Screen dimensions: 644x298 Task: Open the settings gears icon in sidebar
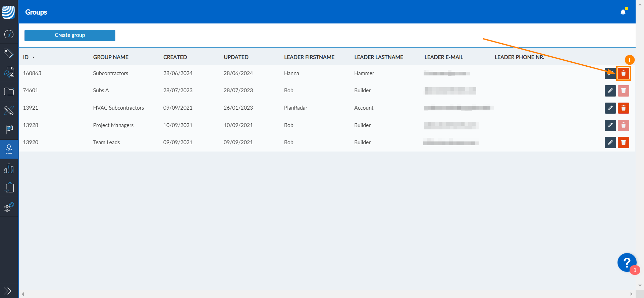tap(9, 207)
